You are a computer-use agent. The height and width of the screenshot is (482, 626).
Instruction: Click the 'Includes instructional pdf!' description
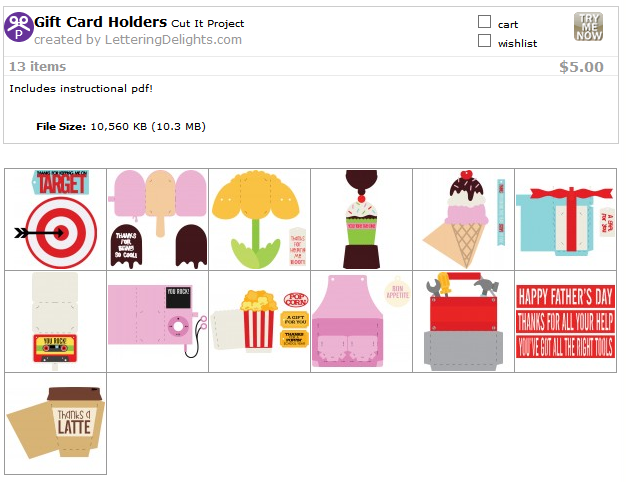pyautogui.click(x=81, y=88)
